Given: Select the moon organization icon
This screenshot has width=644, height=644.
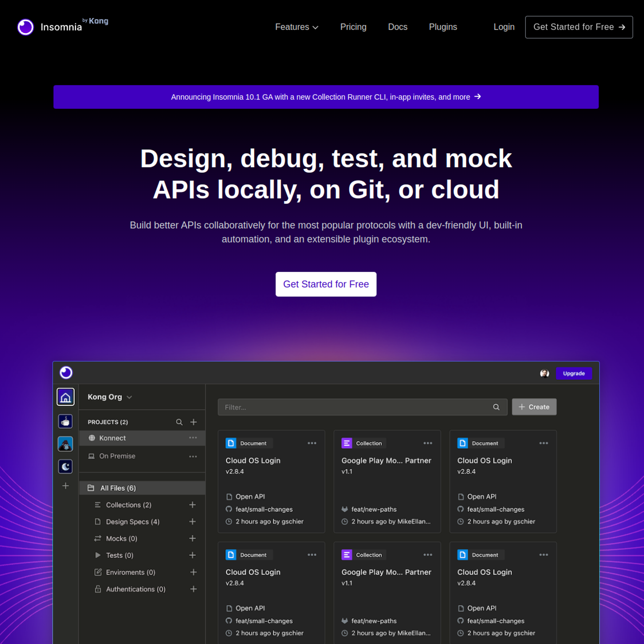Looking at the screenshot, I should 66,466.
